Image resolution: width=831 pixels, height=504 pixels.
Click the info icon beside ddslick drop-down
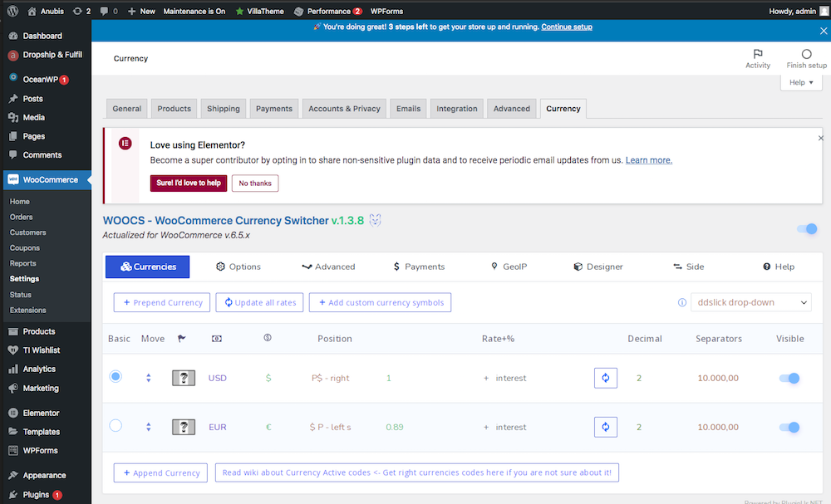(x=682, y=302)
